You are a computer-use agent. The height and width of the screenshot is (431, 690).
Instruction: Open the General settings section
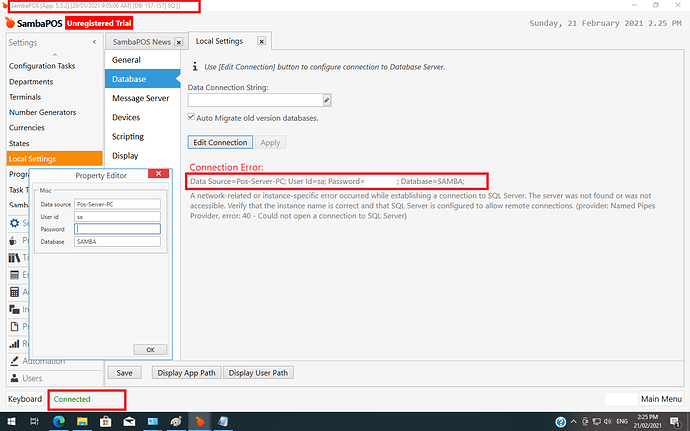pos(143,60)
